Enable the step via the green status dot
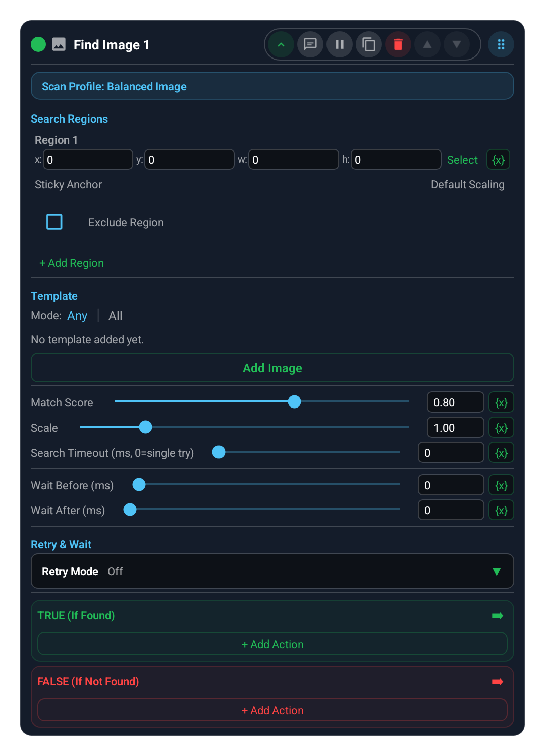This screenshot has height=756, width=545. tap(38, 44)
